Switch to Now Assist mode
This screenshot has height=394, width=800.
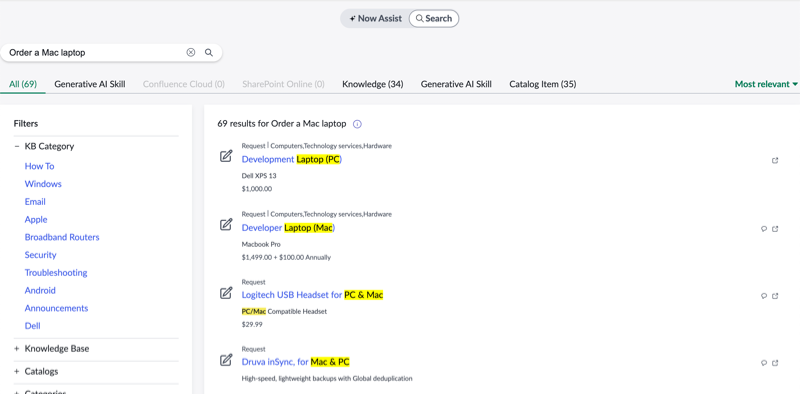coord(376,18)
